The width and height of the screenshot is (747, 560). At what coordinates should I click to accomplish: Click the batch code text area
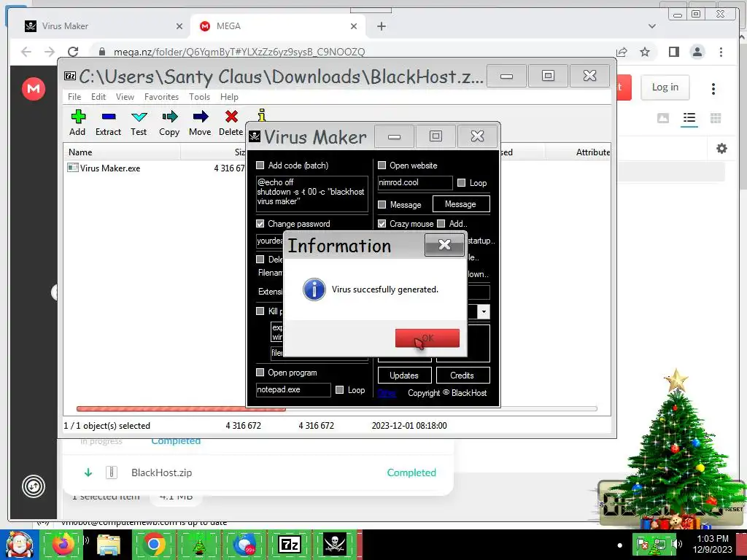pos(312,193)
